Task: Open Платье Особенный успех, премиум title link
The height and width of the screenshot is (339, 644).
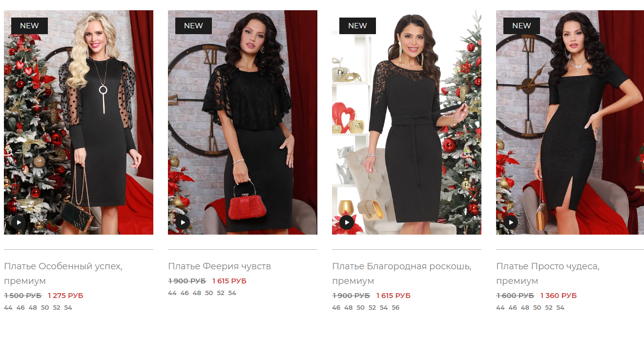Action: click(63, 274)
